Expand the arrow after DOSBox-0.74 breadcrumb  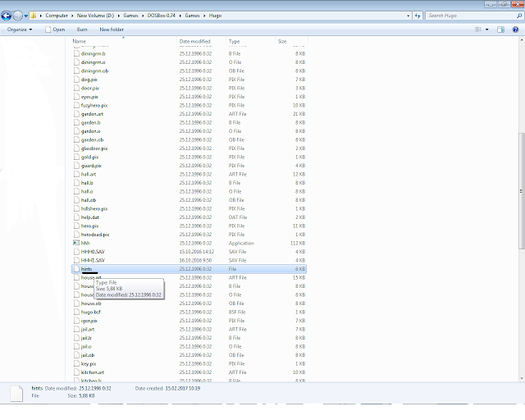(180, 16)
